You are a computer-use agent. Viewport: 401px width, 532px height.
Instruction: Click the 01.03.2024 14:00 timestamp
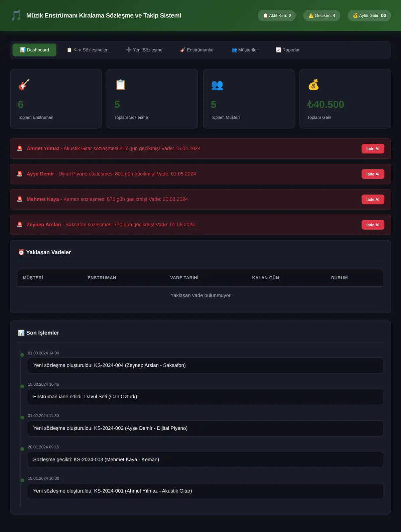click(43, 353)
